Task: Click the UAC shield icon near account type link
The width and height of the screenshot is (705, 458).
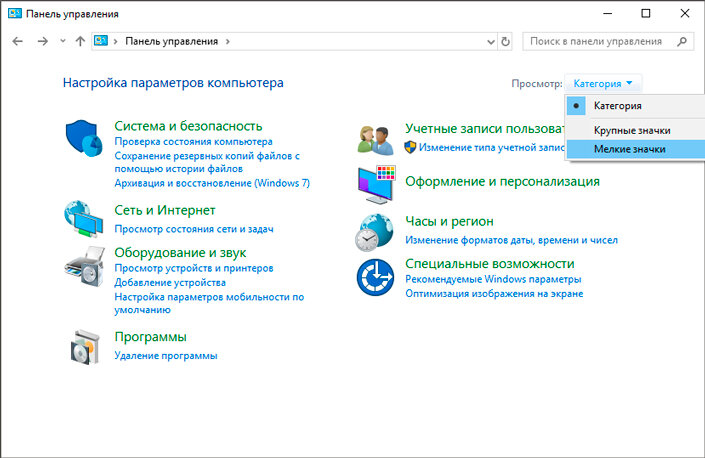Action: 410,147
